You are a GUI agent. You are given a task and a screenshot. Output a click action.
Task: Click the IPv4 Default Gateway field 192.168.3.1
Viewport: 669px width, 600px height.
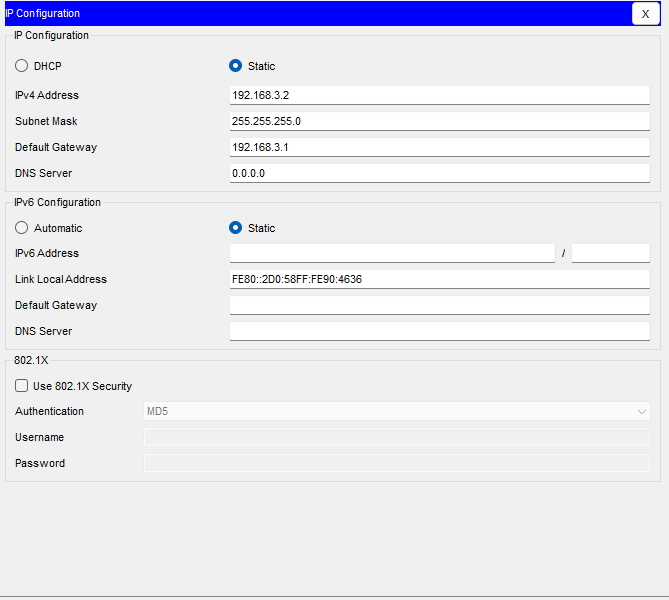(439, 147)
